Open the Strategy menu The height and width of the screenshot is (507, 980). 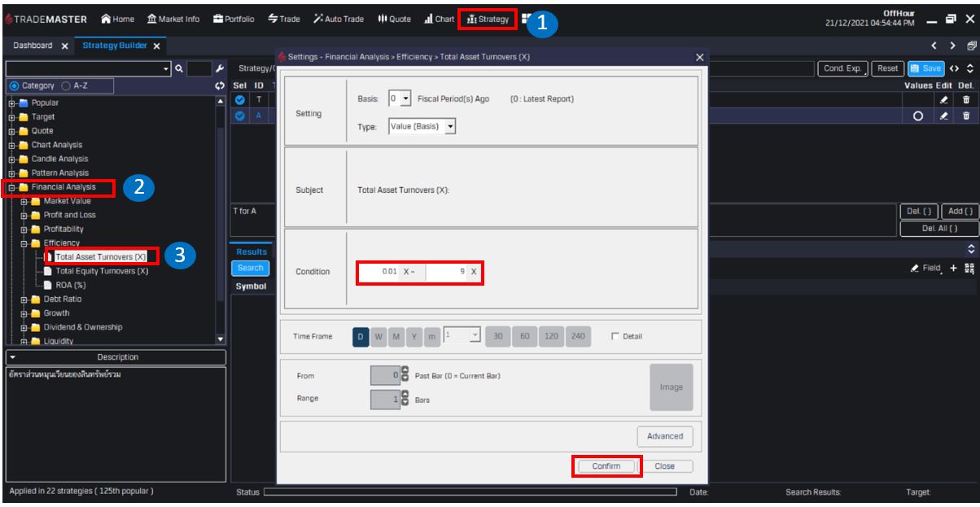[x=488, y=19]
